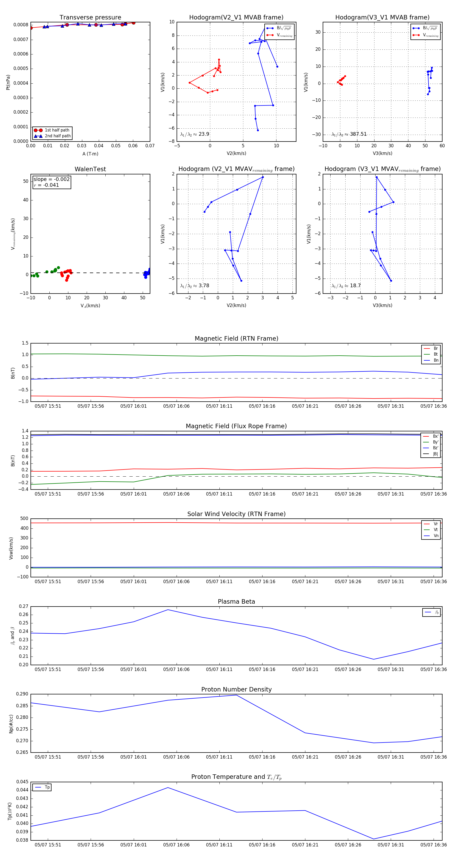Click the proton temperature peak near 16:05

coord(168,788)
